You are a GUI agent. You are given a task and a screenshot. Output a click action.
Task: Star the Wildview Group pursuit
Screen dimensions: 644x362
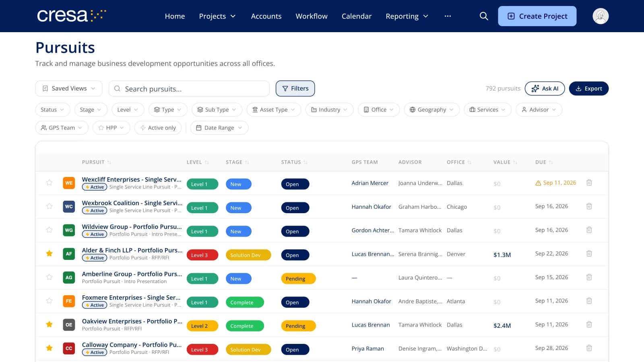pyautogui.click(x=49, y=230)
